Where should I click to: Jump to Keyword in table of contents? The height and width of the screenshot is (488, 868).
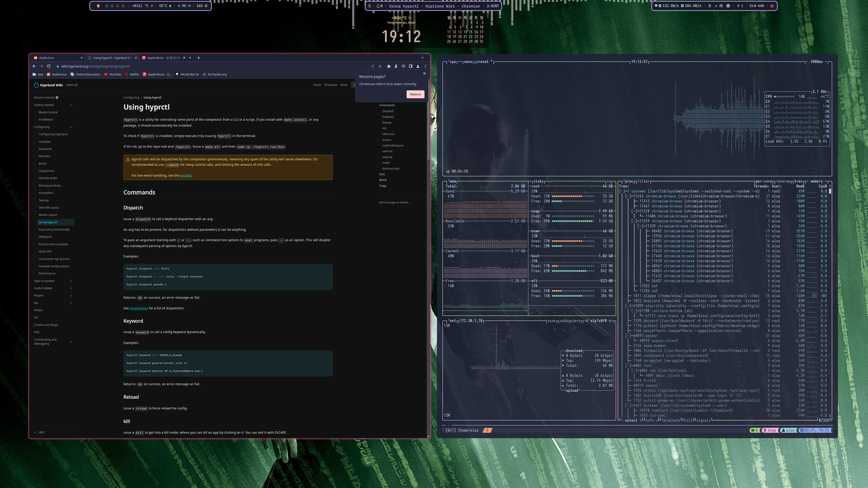click(x=388, y=117)
